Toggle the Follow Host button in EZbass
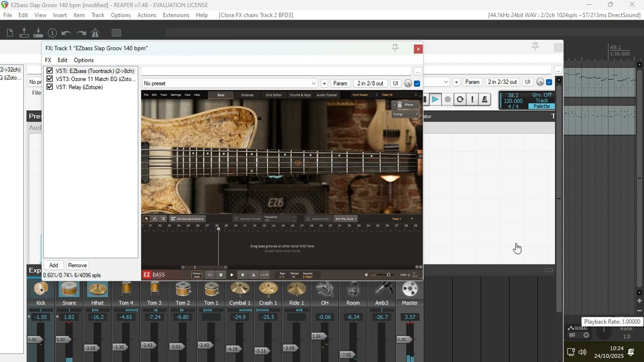 pyautogui.click(x=197, y=275)
